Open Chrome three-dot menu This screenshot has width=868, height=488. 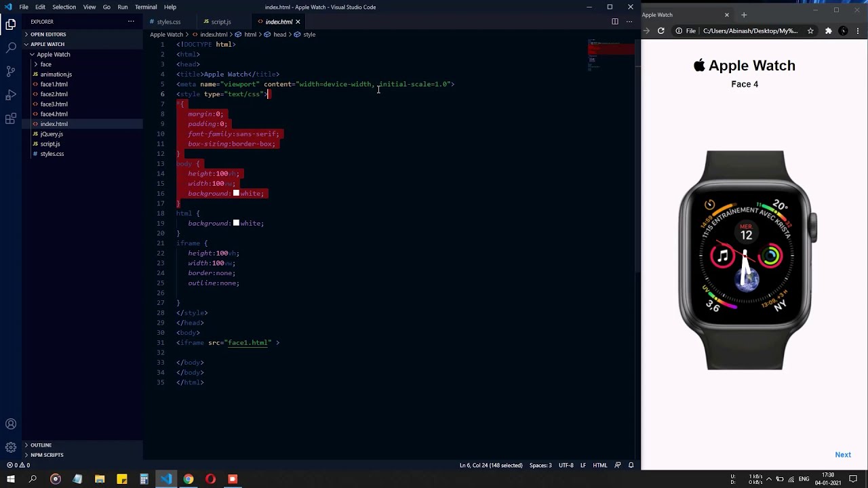(859, 30)
